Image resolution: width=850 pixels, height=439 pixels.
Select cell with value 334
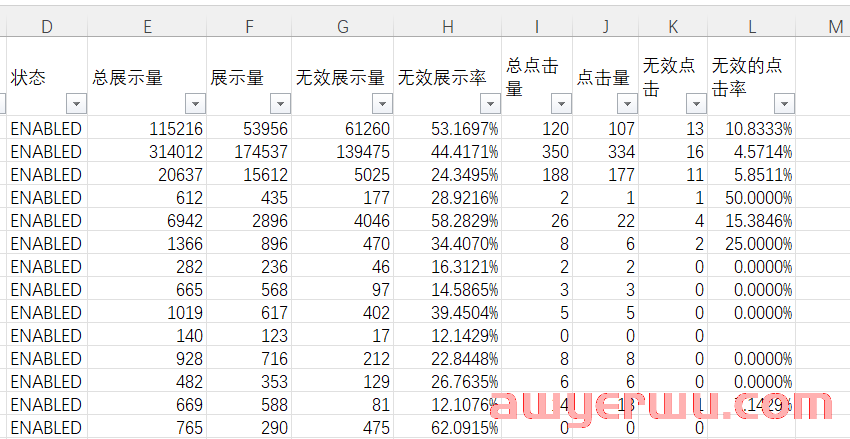pyautogui.click(x=606, y=151)
